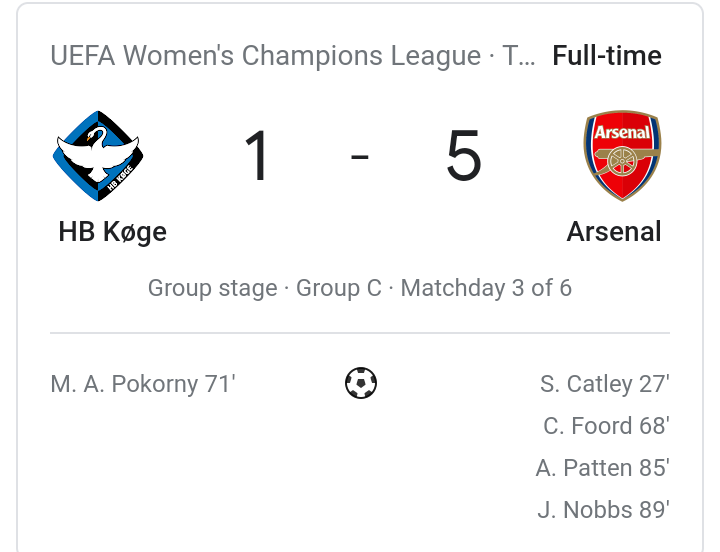Open the Arsenal team name link

click(614, 231)
